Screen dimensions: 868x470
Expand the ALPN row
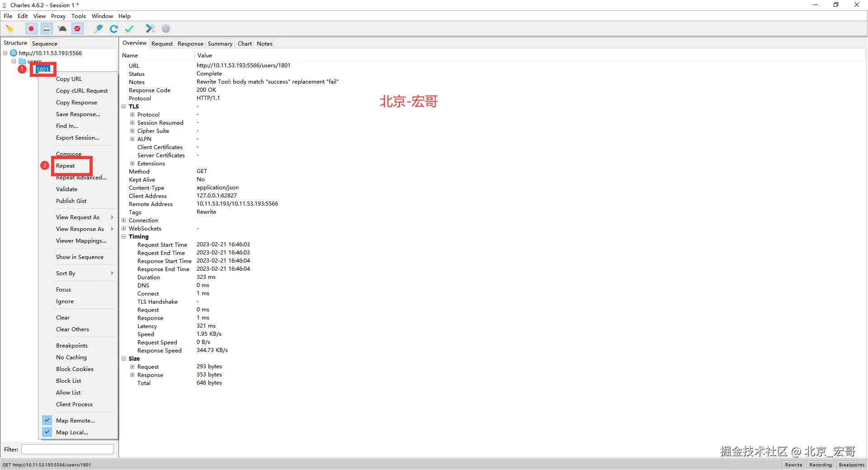(x=132, y=139)
